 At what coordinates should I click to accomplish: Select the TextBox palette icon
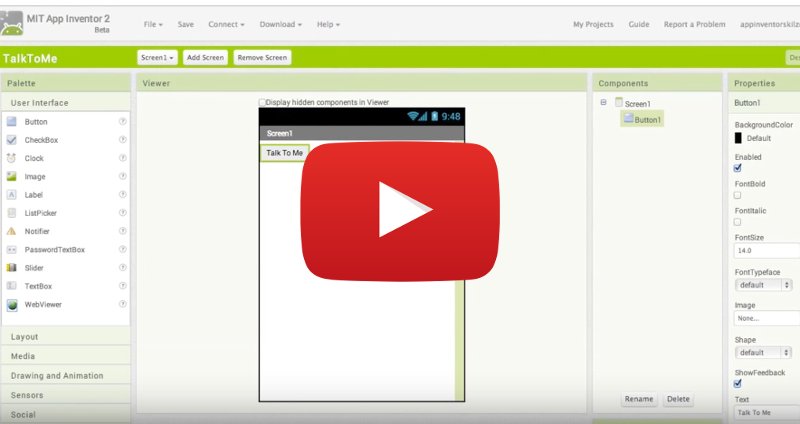click(11, 286)
